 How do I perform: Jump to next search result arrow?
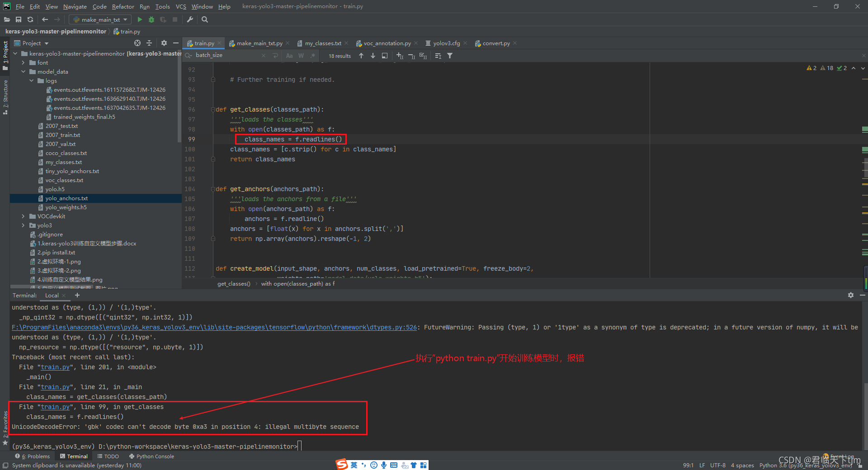(373, 55)
